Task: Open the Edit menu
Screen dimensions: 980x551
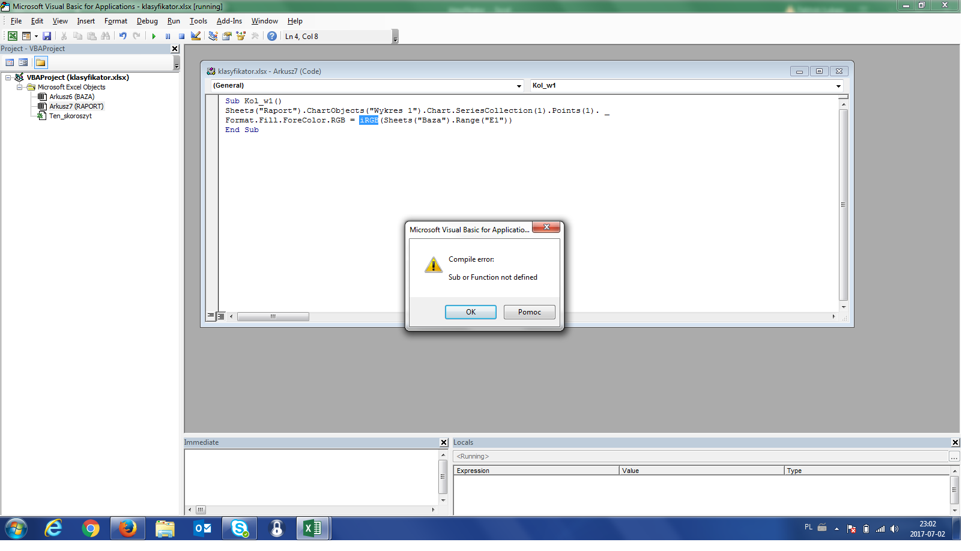Action: tap(37, 21)
